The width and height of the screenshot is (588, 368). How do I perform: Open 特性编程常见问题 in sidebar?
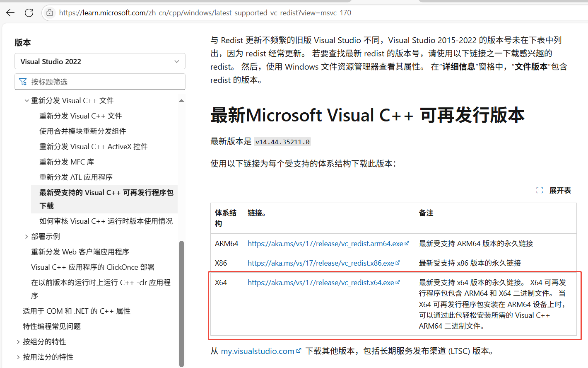pyautogui.click(x=52, y=327)
